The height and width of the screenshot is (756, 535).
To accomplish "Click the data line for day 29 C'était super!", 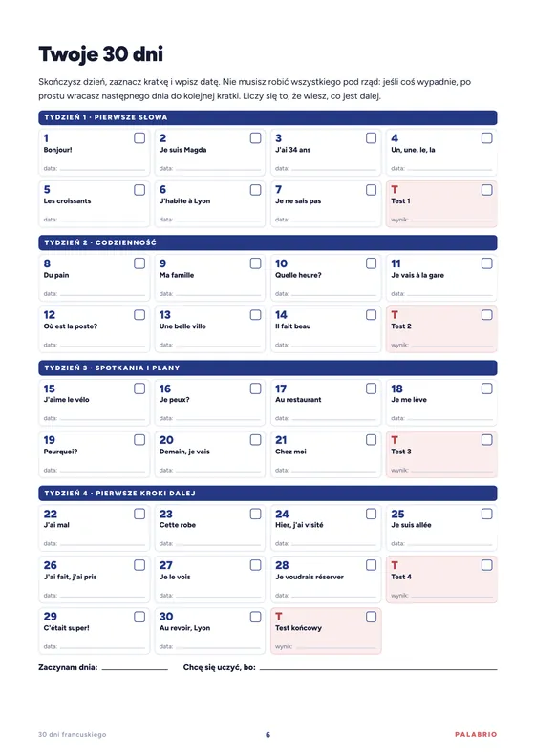I will 102,647.
